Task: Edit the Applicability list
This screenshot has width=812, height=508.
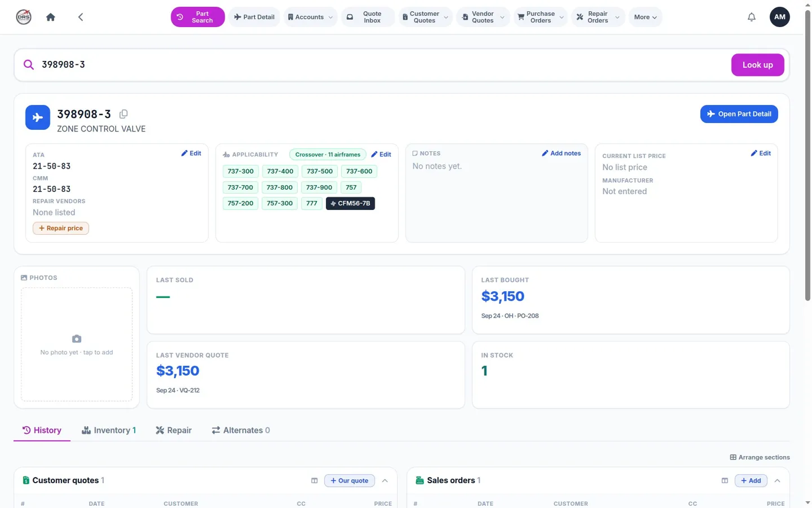Action: tap(381, 155)
